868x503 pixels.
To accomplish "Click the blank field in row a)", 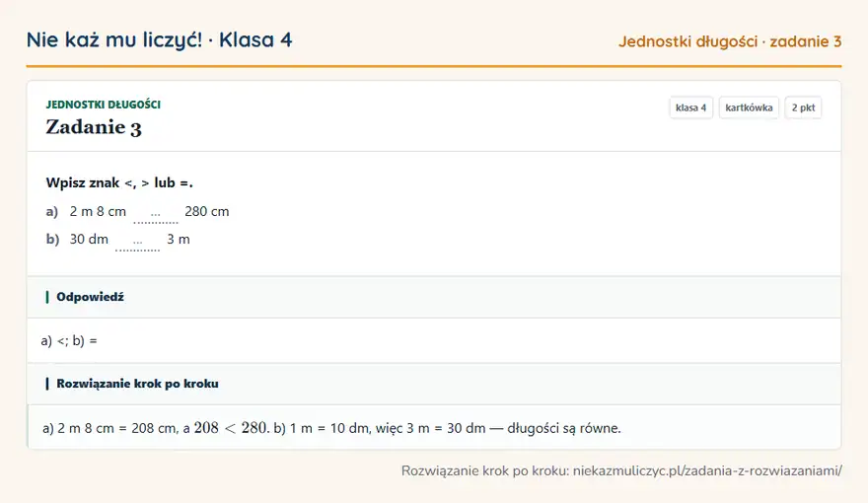I will tap(156, 213).
